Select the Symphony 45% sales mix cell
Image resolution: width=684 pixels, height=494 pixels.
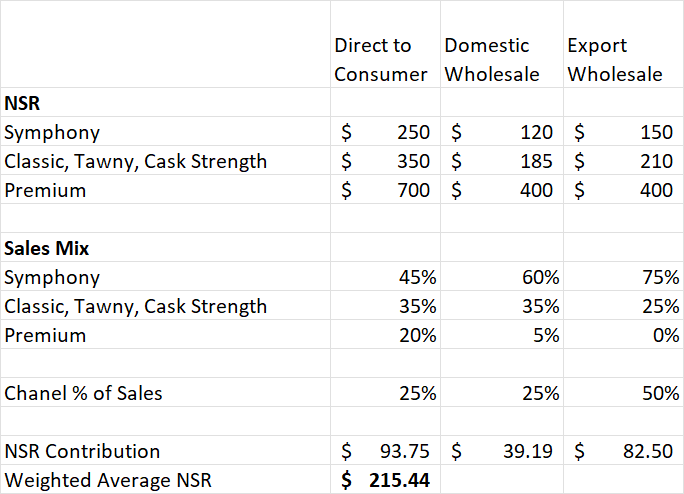pos(386,277)
